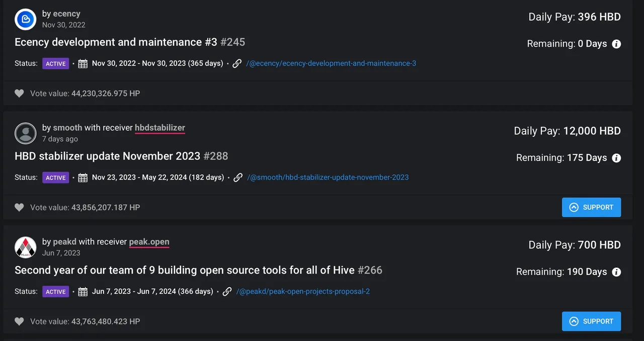Support the HBD stabilizer update proposal
This screenshot has height=341, width=644.
591,207
